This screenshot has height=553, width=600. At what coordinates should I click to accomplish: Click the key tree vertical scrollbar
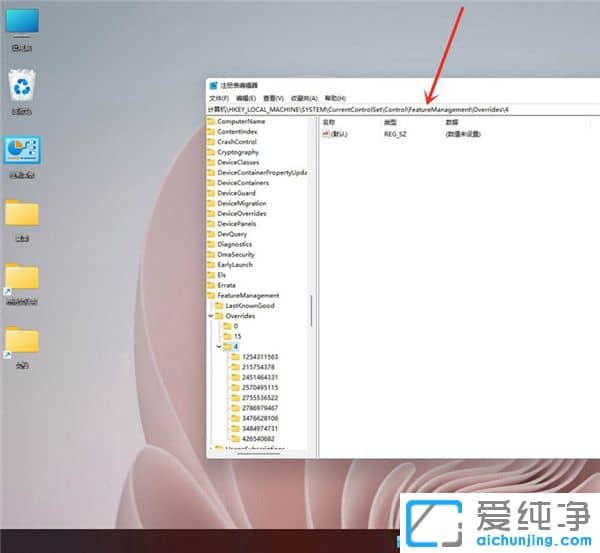point(311,311)
